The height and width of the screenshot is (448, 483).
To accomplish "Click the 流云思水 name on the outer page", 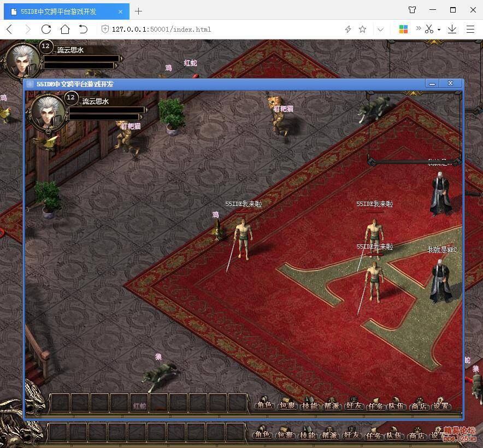I will (70, 50).
